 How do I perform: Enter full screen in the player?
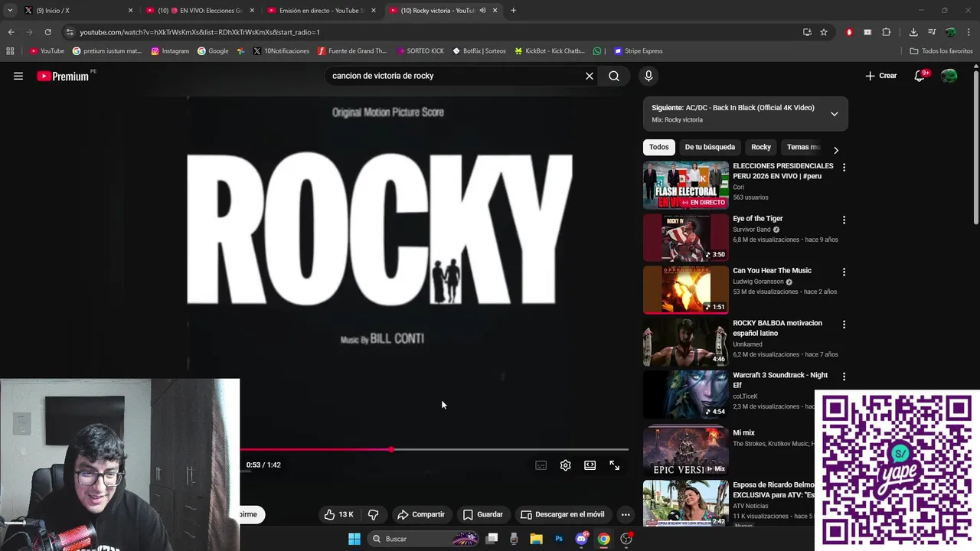point(614,465)
